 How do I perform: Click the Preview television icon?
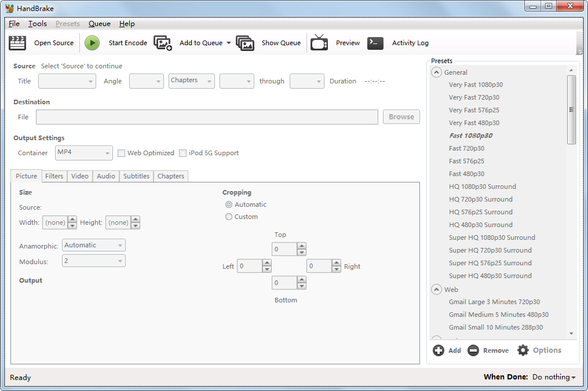point(319,43)
